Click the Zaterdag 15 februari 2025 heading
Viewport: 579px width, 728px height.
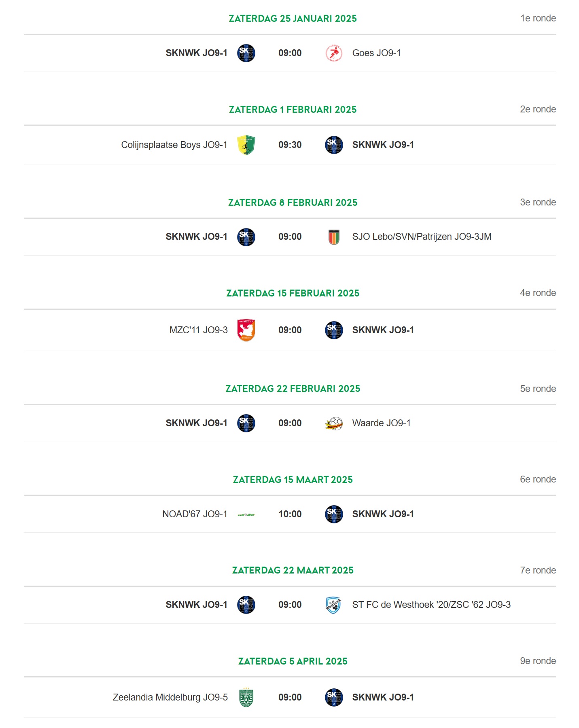(293, 293)
